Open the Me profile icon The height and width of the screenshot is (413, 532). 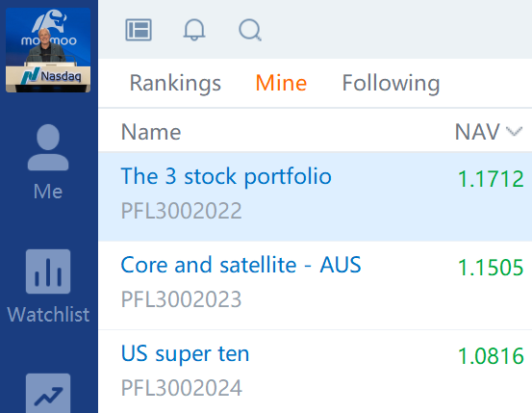coord(48,147)
